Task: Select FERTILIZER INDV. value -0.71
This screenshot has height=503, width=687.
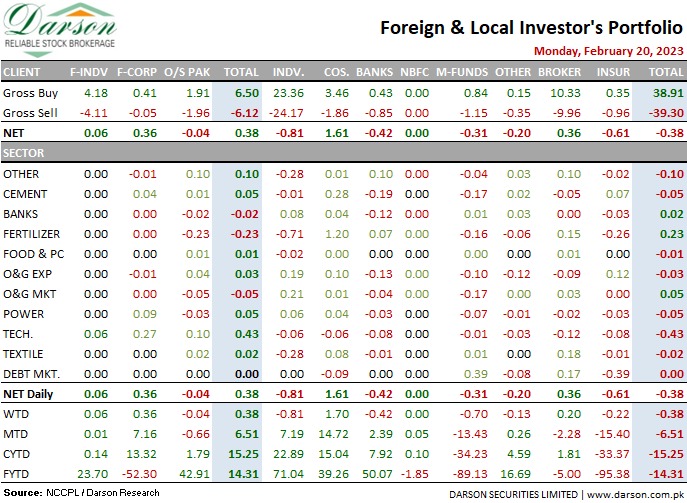Action: 290,234
